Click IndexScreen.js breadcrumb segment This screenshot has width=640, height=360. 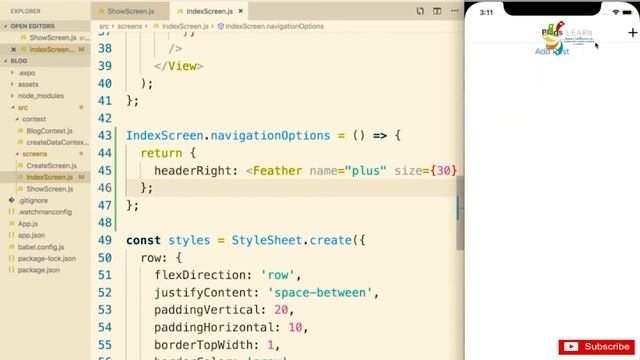tap(185, 26)
